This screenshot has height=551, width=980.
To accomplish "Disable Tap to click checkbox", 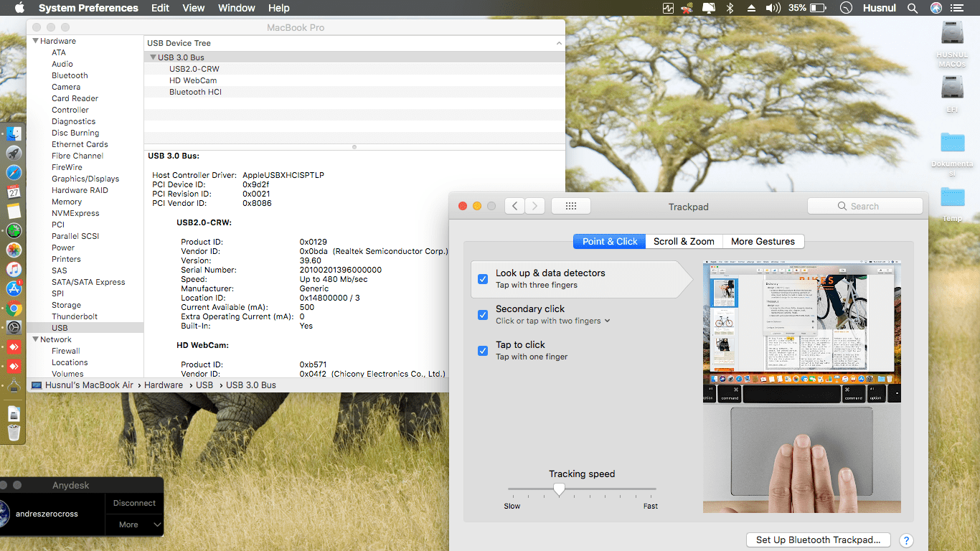I will [x=483, y=351].
